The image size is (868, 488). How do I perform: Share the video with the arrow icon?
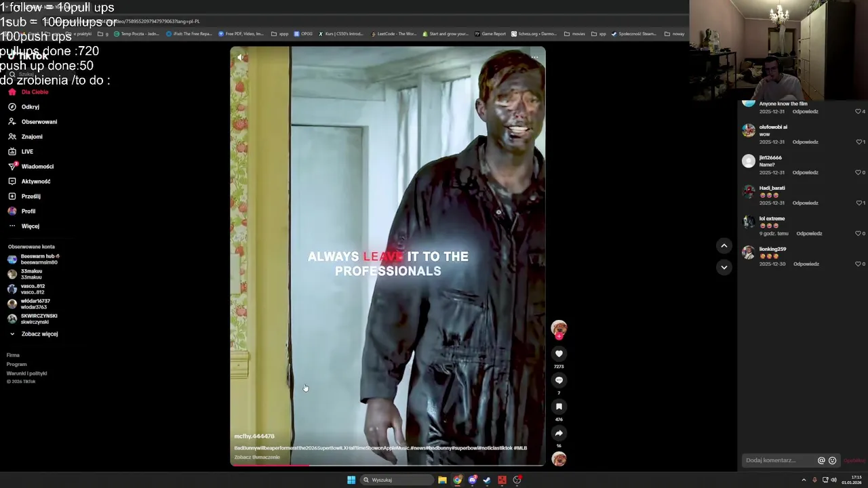559,433
